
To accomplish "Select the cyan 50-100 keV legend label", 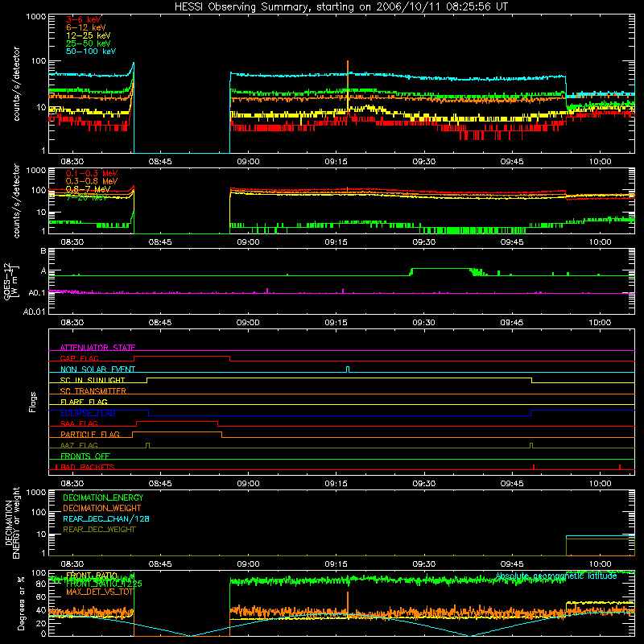I will (90, 52).
